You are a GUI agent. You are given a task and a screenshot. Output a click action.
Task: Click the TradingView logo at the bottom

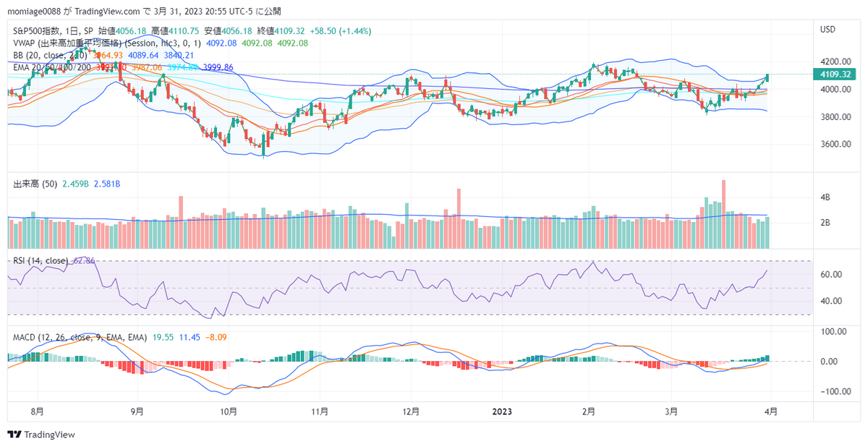coord(41,435)
